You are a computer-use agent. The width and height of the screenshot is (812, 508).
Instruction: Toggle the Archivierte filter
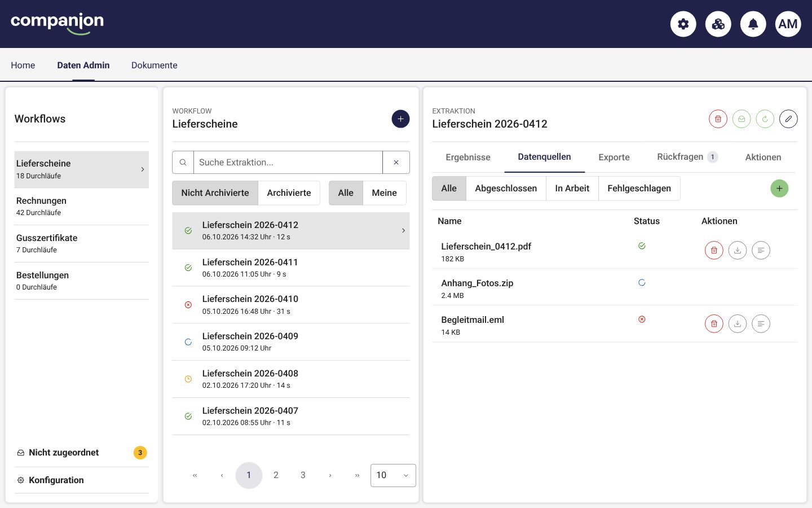pos(289,193)
